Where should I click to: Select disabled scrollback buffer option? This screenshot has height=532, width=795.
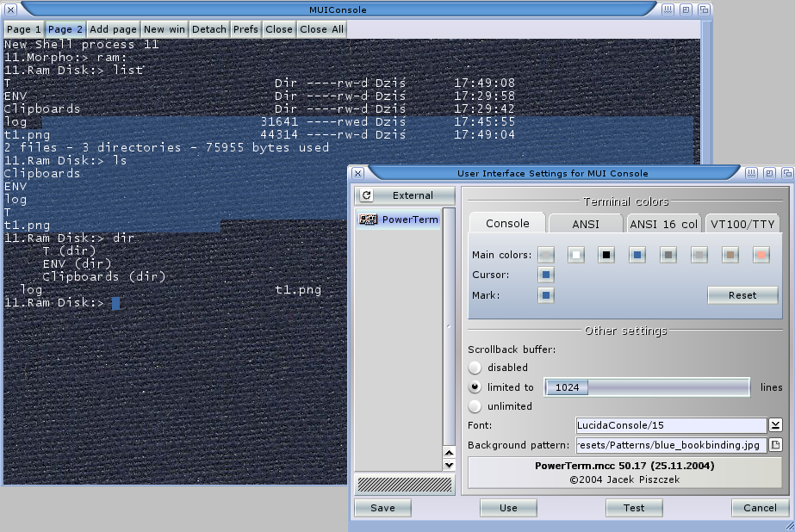[x=475, y=368]
